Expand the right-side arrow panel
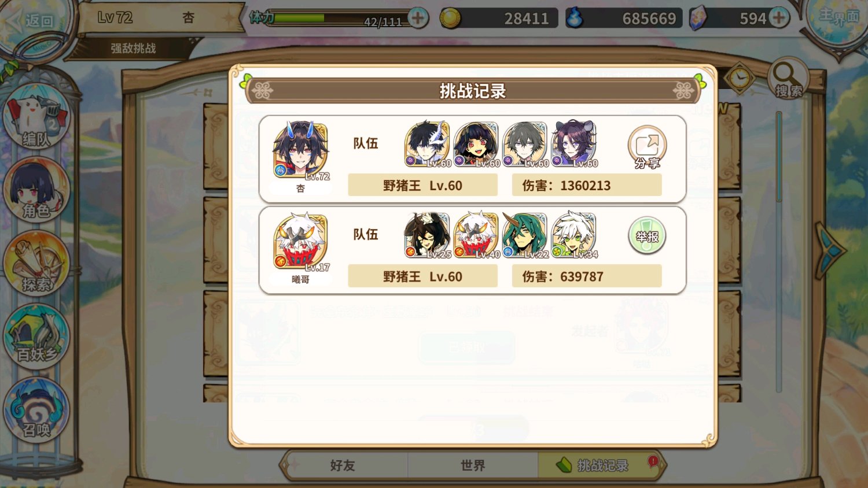 829,249
